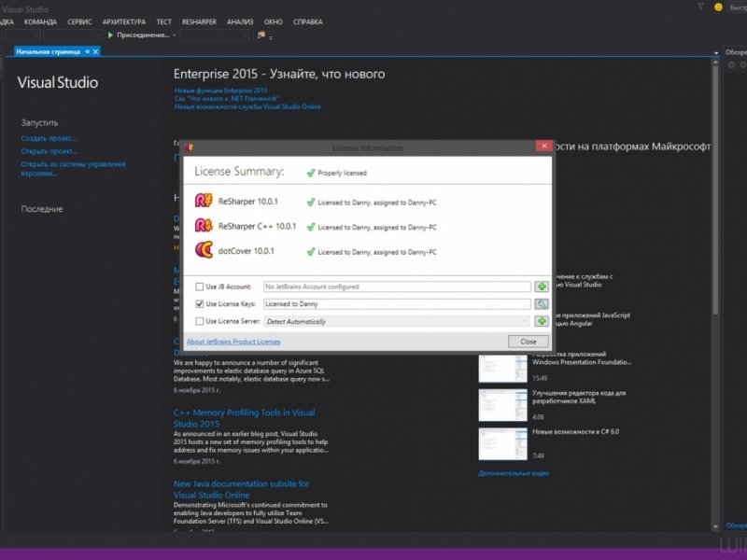
Task: Open New Java documentation subsite article
Action: click(241, 489)
